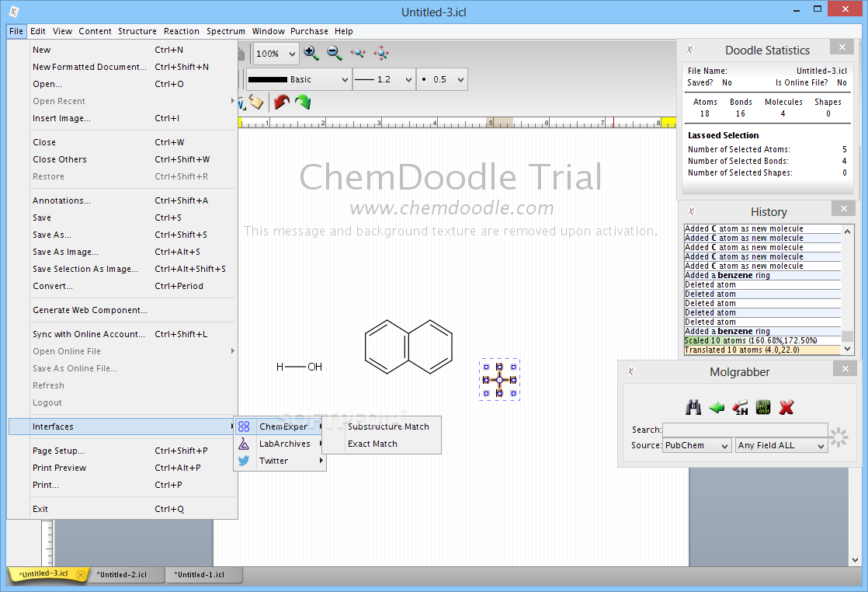868x592 pixels.
Task: Select 'Scaled 10 atoms' history entry
Action: click(762, 340)
